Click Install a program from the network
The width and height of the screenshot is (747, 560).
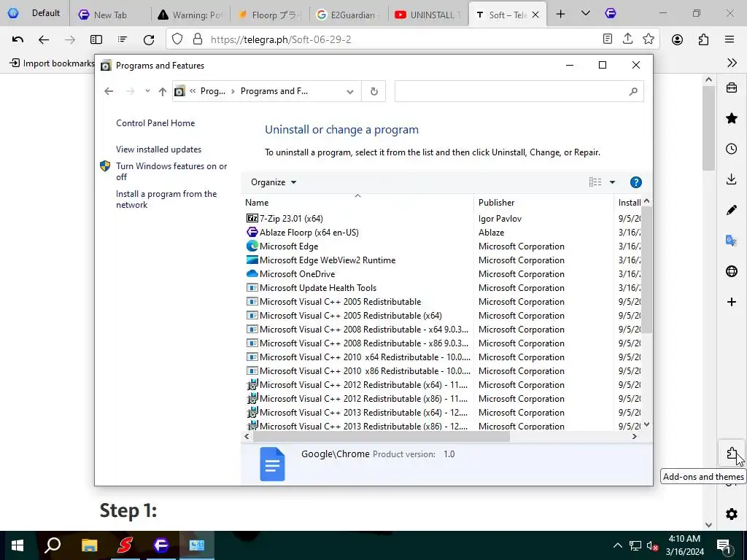(x=166, y=199)
